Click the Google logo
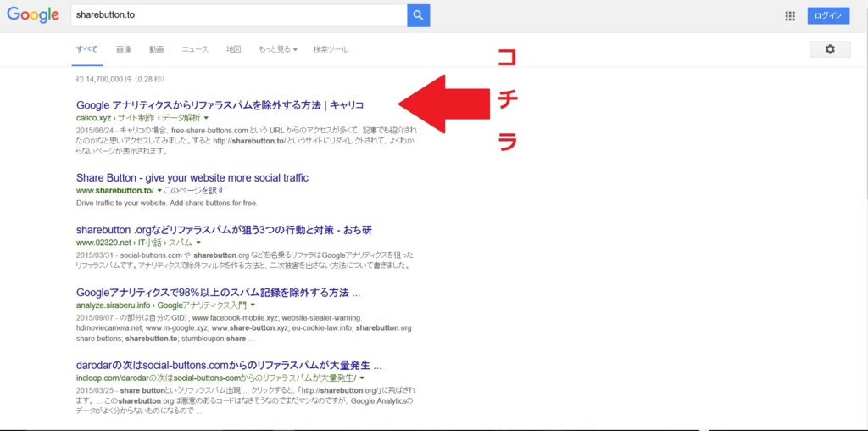This screenshot has height=431, width=868. tap(33, 15)
